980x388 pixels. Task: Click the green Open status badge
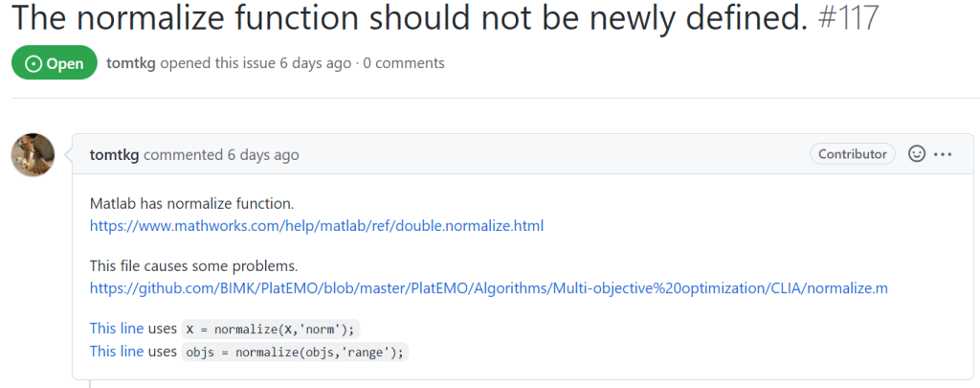tap(55, 63)
